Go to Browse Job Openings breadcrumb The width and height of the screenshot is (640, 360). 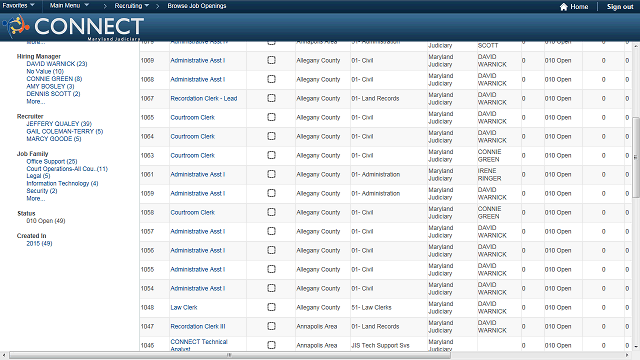point(197,6)
